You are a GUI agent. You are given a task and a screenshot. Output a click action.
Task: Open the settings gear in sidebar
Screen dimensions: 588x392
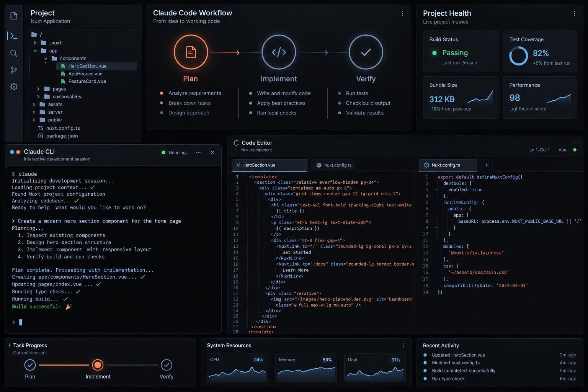14,87
